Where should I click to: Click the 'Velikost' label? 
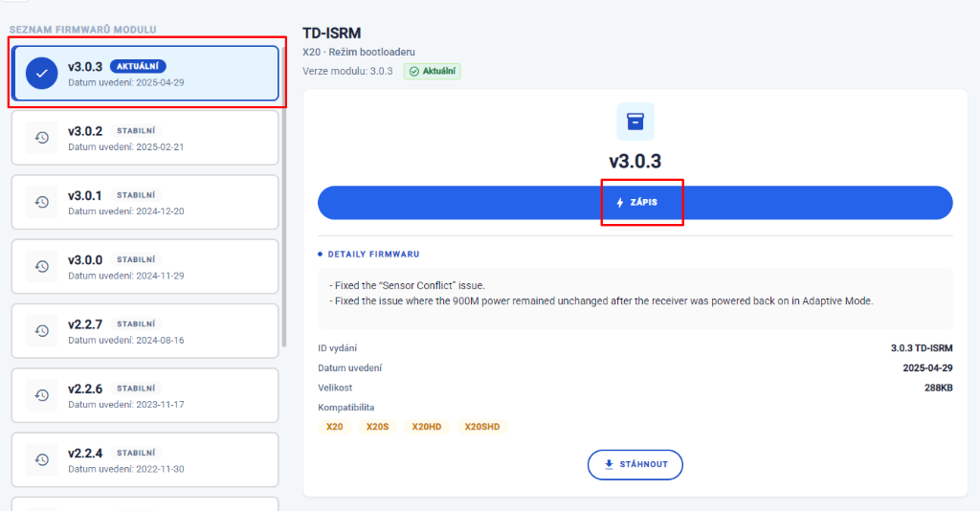click(335, 388)
